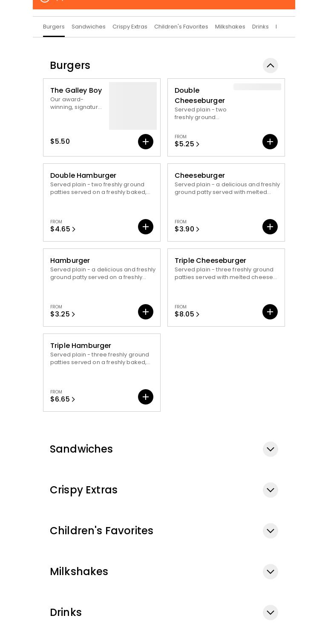Switch to the Crispy Extras tab
This screenshot has width=328, height=644.
[x=130, y=27]
